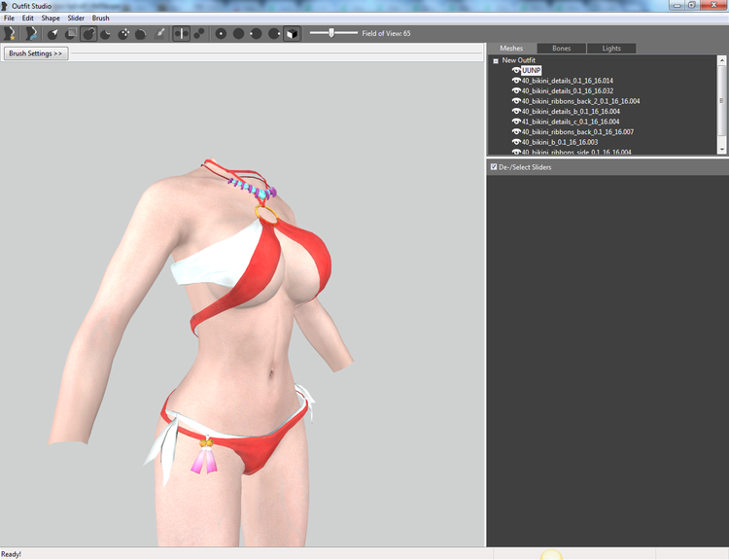
Task: Minimize the Outfit Studio window
Action: 677,5
